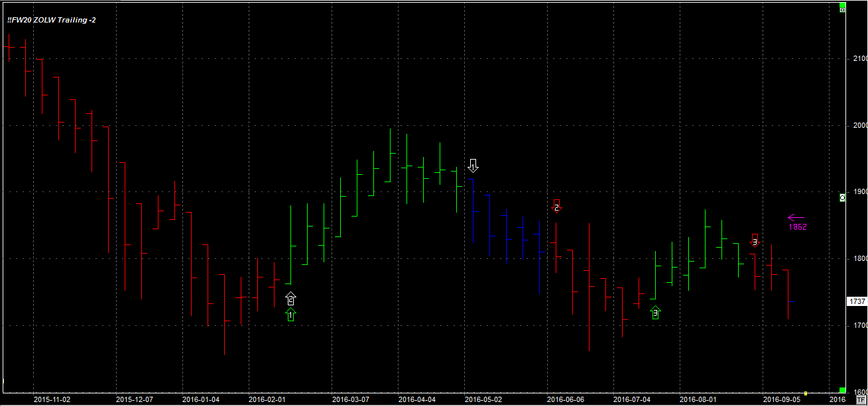868x406 pixels.
Task: Click the green square at the bottom of the price axis
Action: tap(842, 390)
